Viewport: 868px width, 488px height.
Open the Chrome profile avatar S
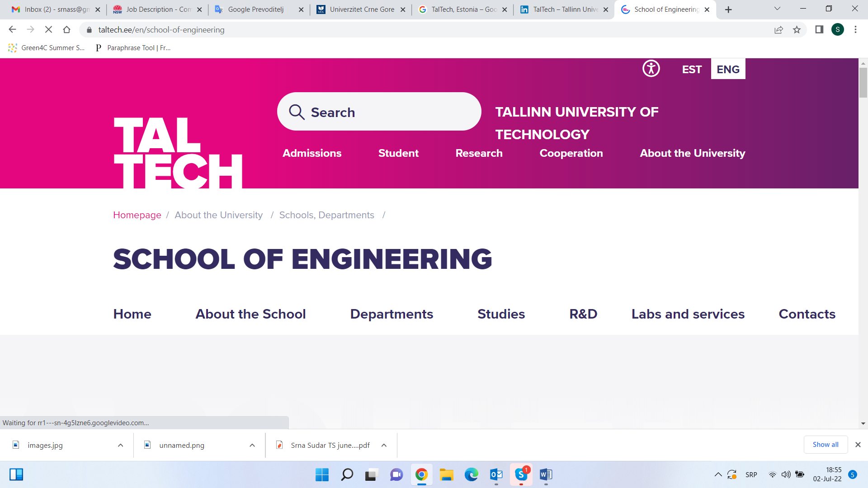pos(838,30)
